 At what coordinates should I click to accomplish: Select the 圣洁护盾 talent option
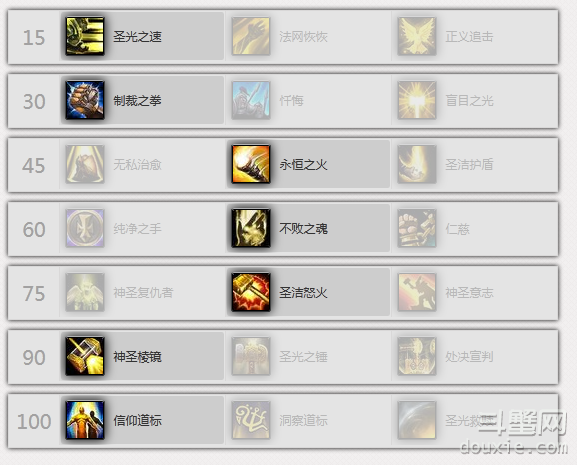[x=469, y=164]
